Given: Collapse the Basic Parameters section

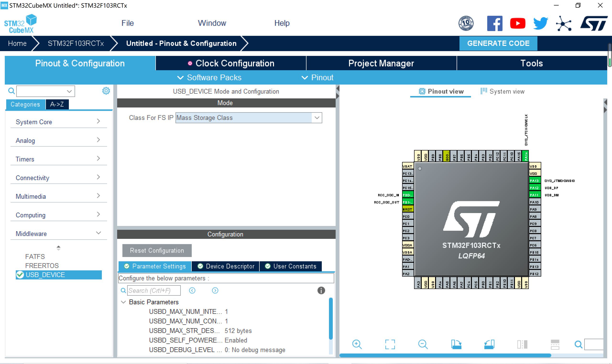Looking at the screenshot, I should [124, 302].
